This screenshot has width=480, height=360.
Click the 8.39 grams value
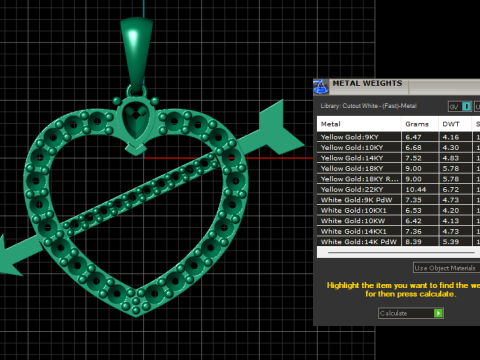point(413,242)
